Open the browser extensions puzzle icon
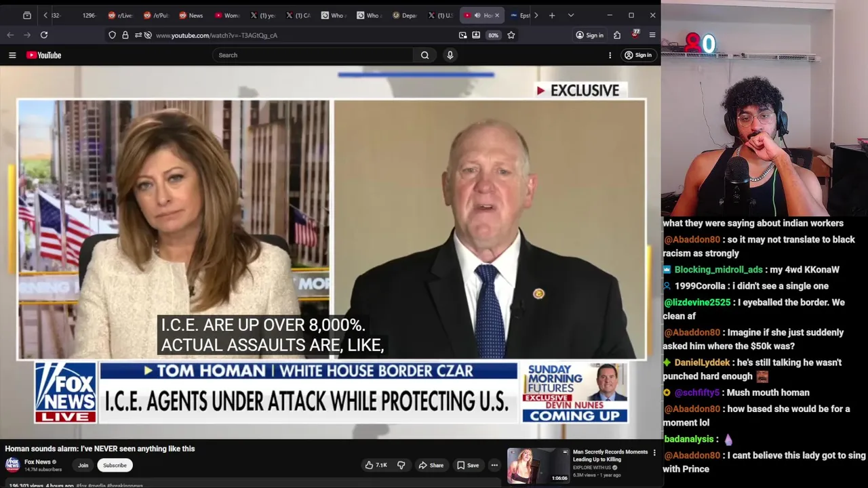The height and width of the screenshot is (488, 868). [617, 35]
